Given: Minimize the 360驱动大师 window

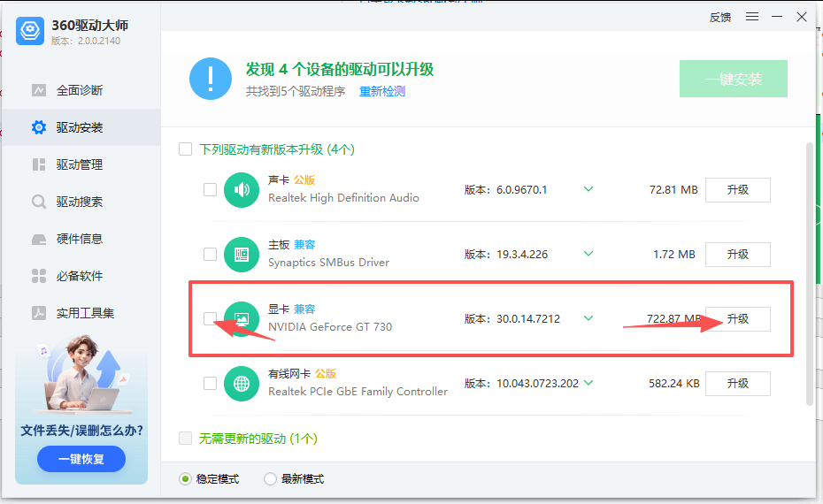Looking at the screenshot, I should tap(777, 17).
